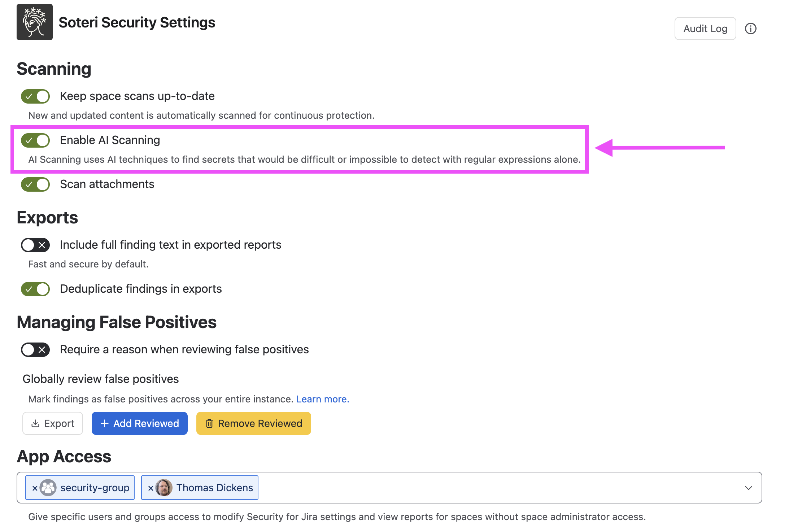Click the App Access heading

pyautogui.click(x=64, y=457)
